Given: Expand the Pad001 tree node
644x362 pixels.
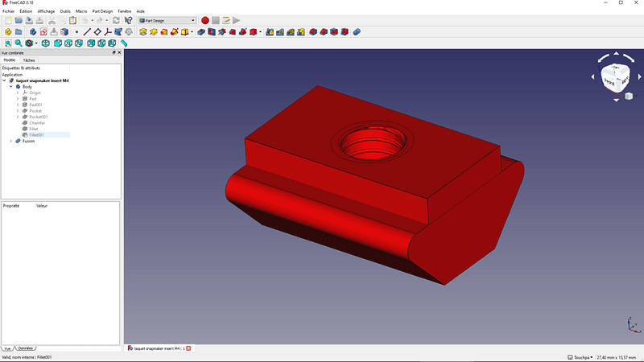Looking at the screenshot, I should (x=18, y=105).
